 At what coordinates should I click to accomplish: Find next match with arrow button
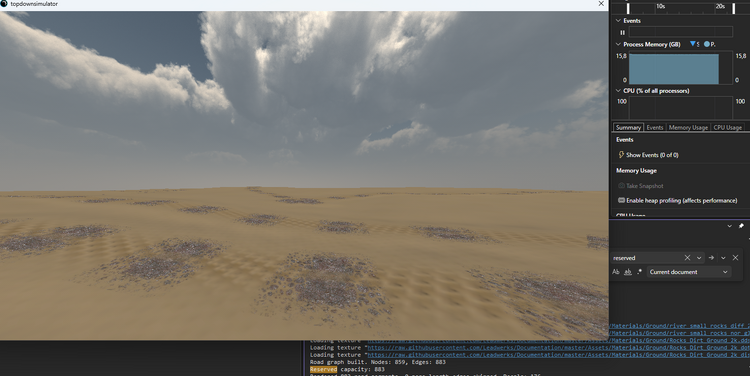tap(711, 258)
